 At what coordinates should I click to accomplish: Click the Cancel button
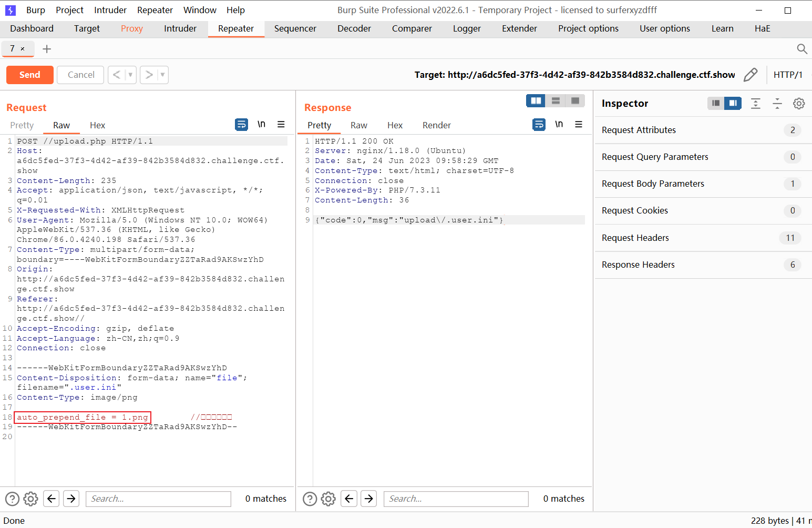81,75
